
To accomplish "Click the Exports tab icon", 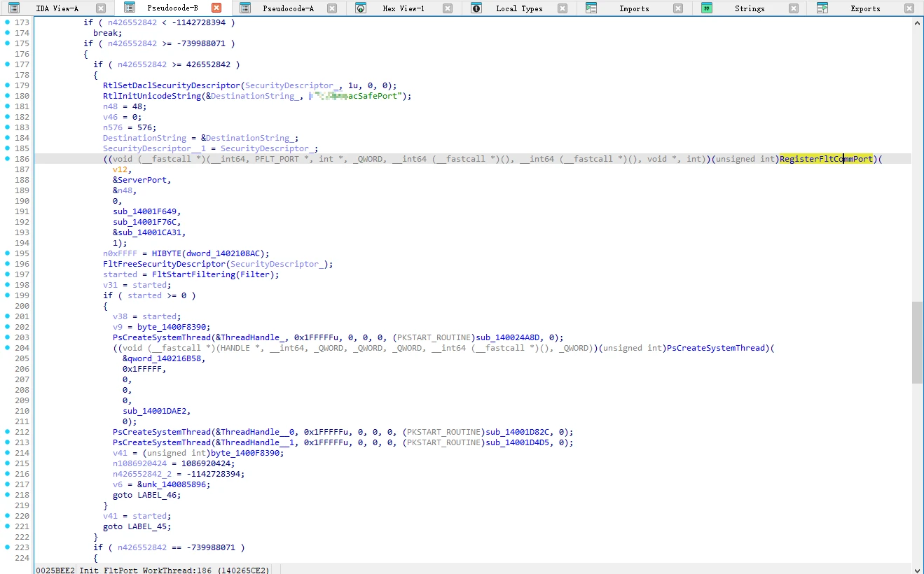I will [x=822, y=8].
